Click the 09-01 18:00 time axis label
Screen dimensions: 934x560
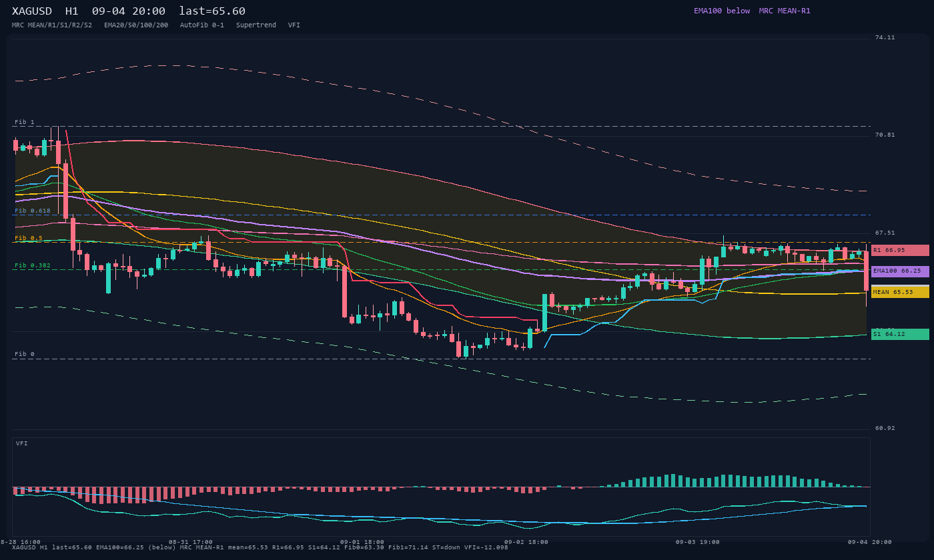pos(362,542)
